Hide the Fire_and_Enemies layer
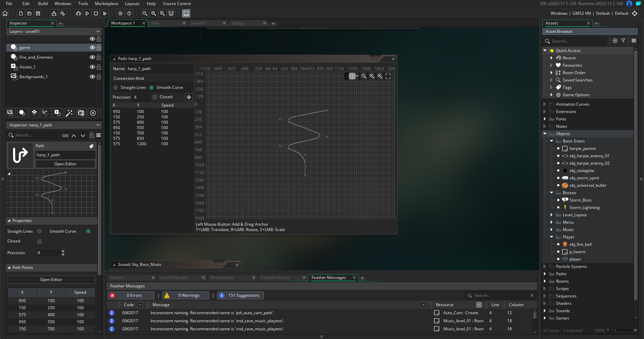The image size is (644, 339). [x=92, y=57]
